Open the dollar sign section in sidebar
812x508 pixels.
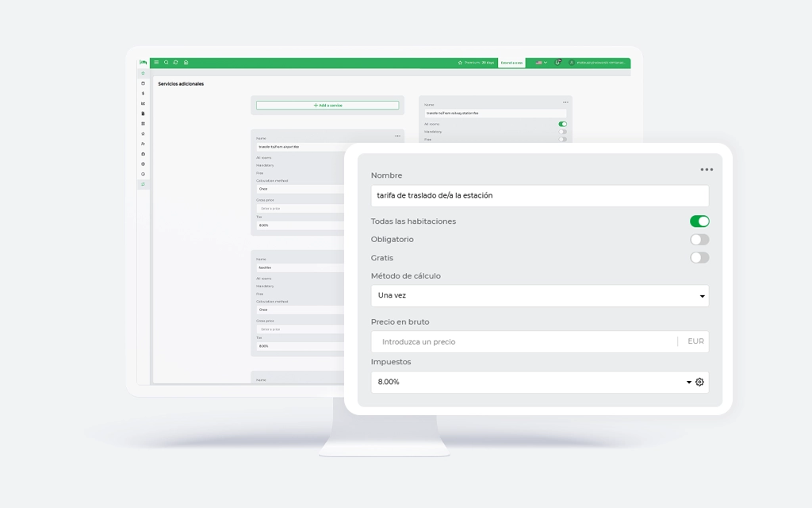tap(143, 94)
